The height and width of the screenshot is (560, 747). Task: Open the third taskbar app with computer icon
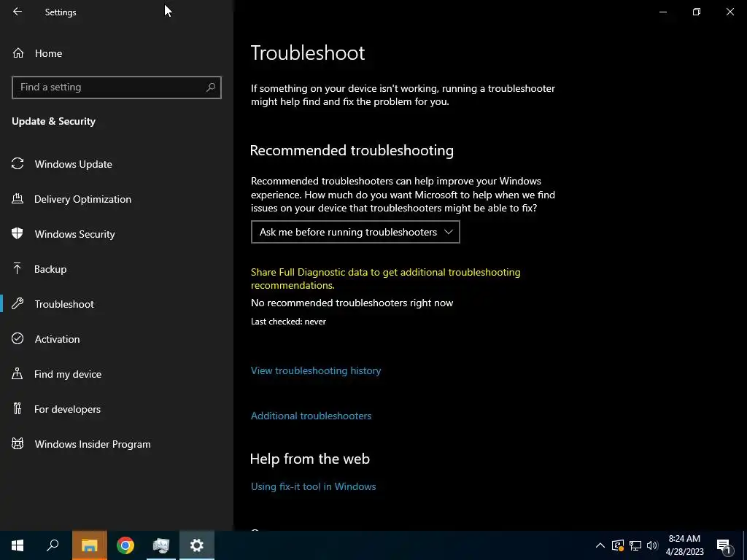coord(161,545)
